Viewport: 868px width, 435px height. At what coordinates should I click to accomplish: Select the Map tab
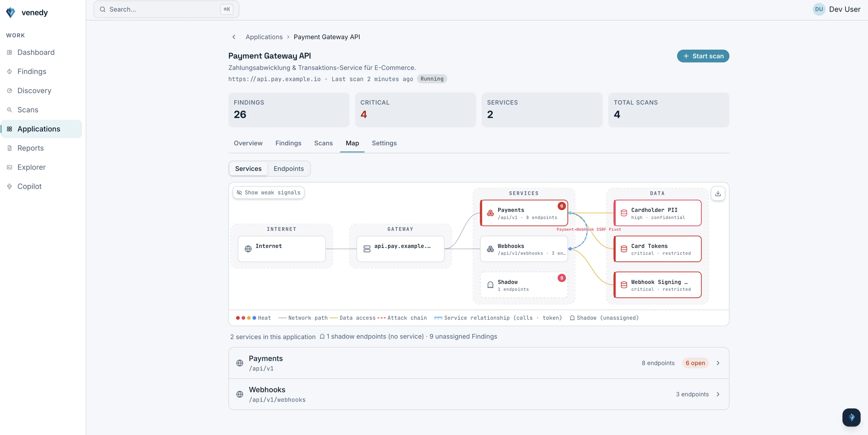[352, 143]
